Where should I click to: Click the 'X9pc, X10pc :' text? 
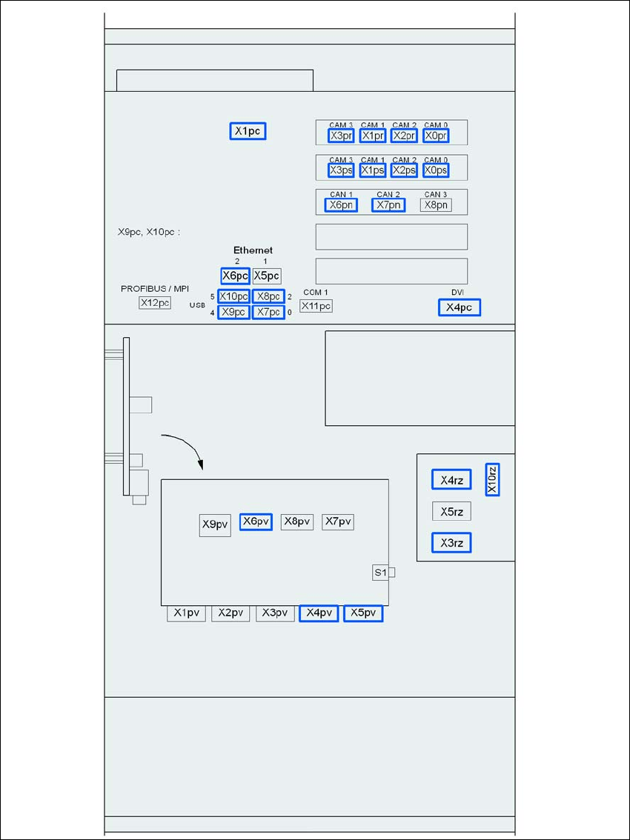148,233
